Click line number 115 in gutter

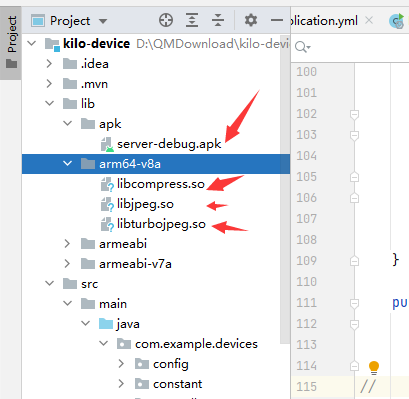tap(306, 387)
